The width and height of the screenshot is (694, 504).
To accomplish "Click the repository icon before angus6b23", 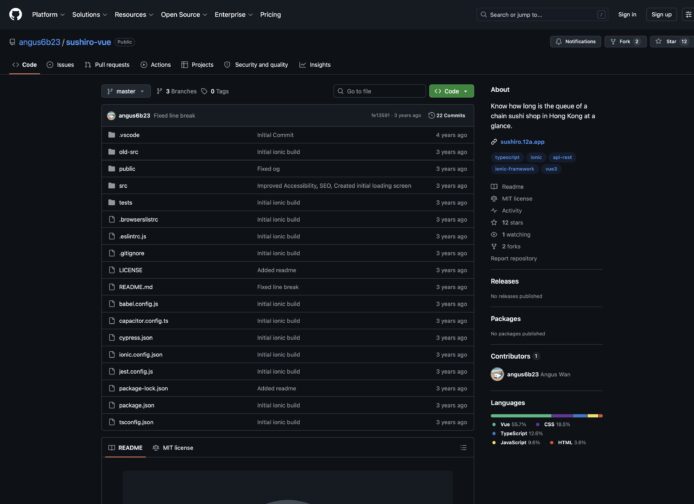I will 12,42.
